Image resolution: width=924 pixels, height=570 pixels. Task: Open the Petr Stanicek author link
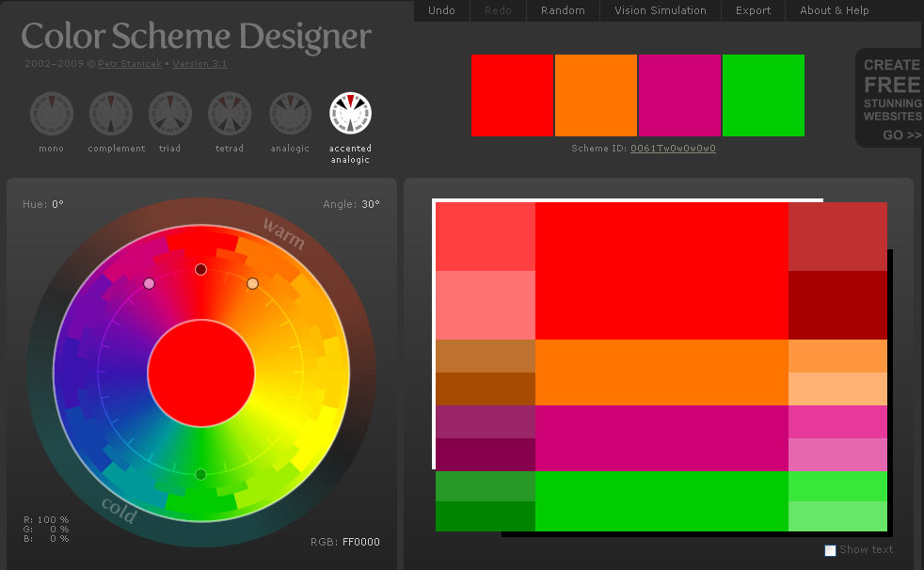pos(129,63)
